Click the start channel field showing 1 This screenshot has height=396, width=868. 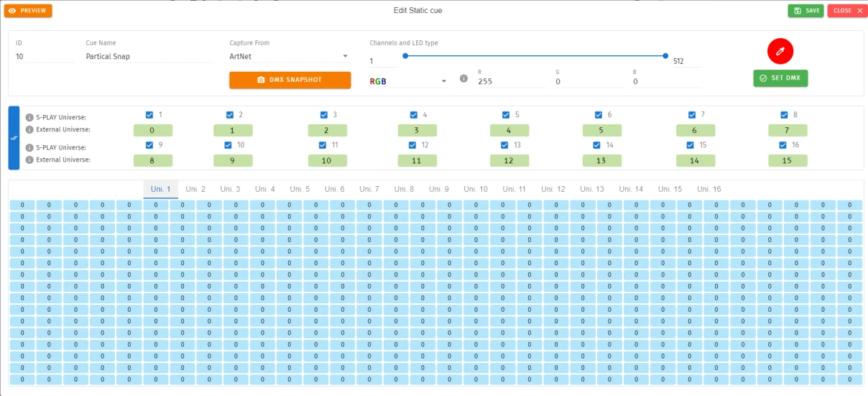click(382, 61)
